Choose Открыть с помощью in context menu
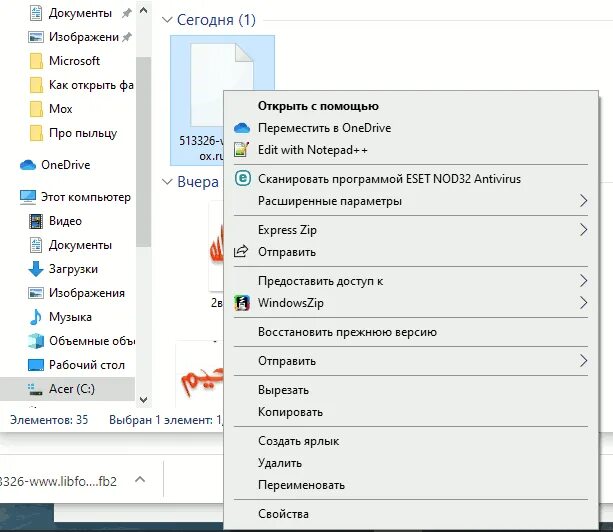The width and height of the screenshot is (613, 532). 410,106
